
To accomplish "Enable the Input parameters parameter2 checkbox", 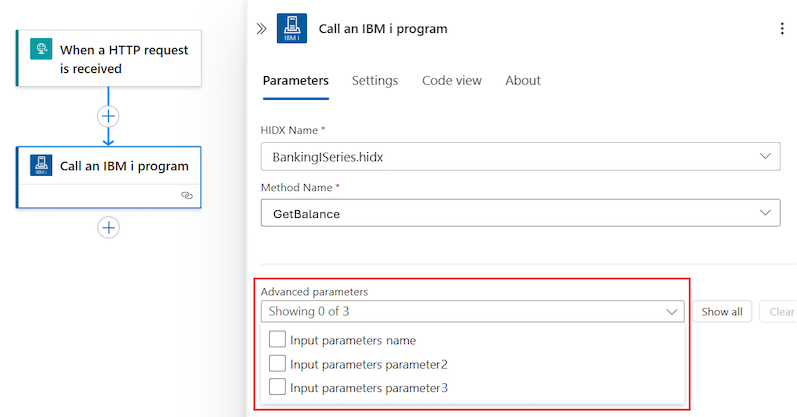I will tap(278, 364).
